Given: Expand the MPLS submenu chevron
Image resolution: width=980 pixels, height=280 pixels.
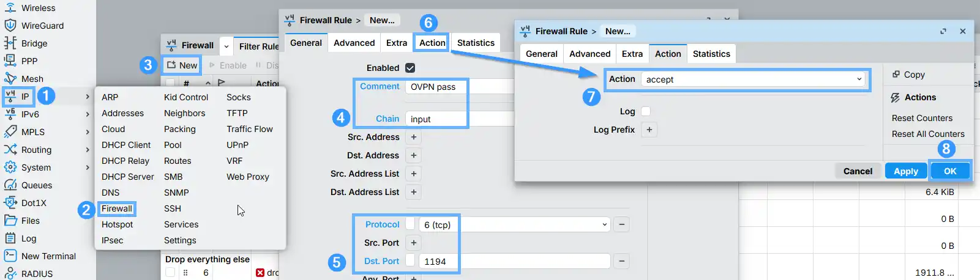Looking at the screenshot, I should click(88, 132).
